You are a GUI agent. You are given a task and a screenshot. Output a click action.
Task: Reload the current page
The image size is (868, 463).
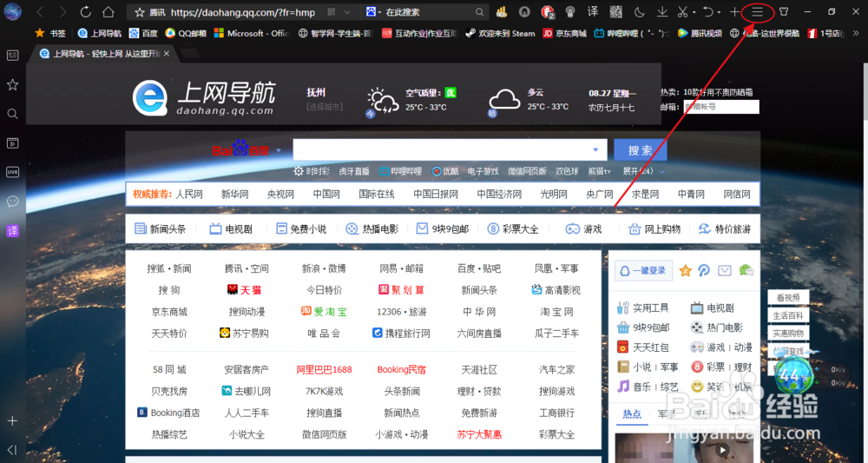[85, 11]
